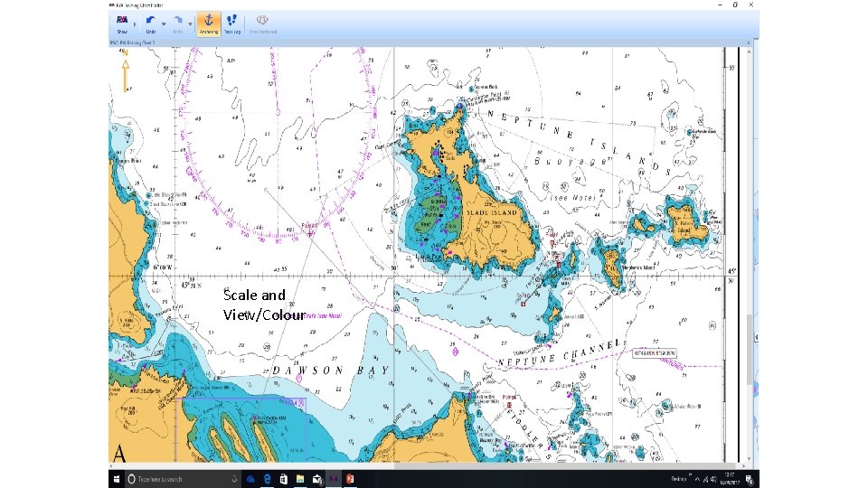
Task: Click the vertical scrollbar down arrow
Action: tap(749, 459)
